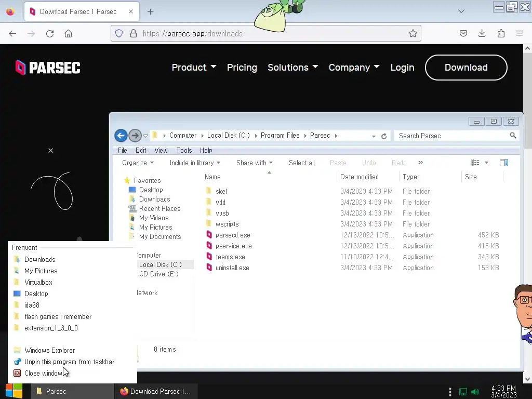Expand the Company navigation dropdown

pyautogui.click(x=354, y=68)
